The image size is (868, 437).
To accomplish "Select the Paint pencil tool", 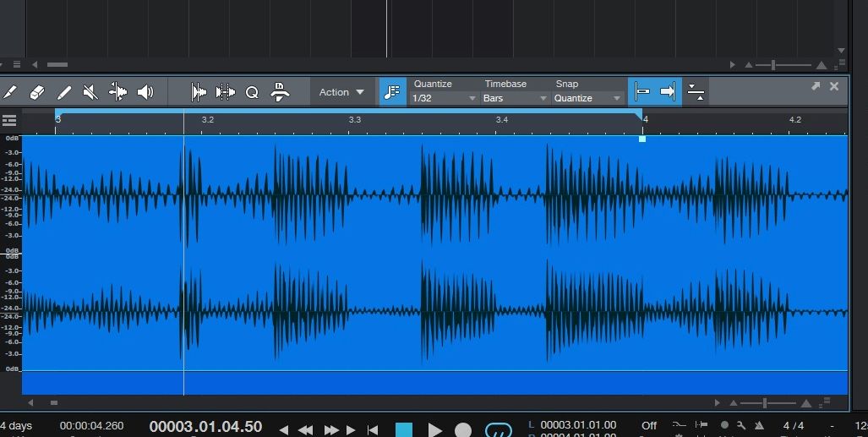I will [x=64, y=92].
